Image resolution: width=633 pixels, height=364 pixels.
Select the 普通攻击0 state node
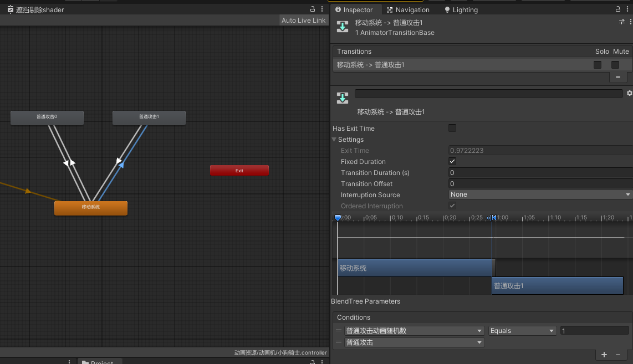(47, 117)
